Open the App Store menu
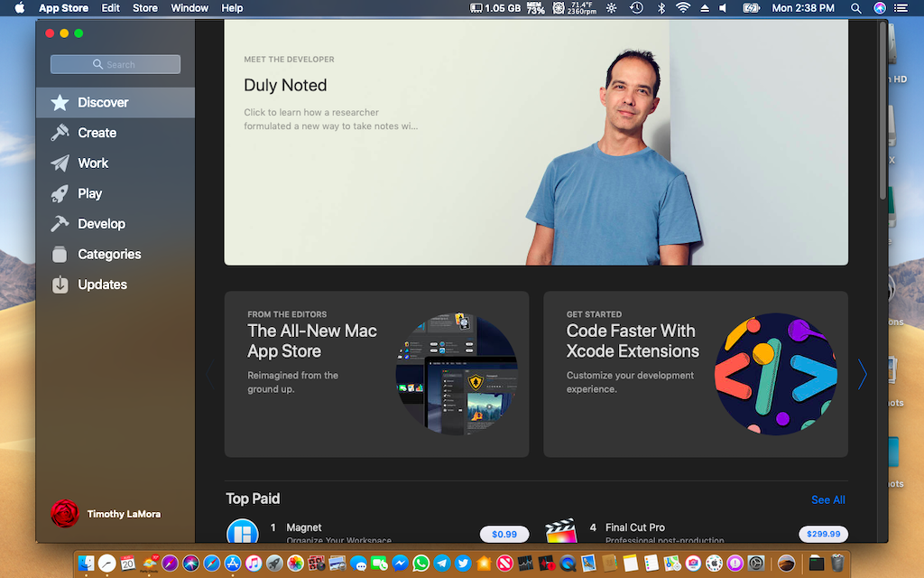Screen dimensions: 924x578 pyautogui.click(x=64, y=8)
